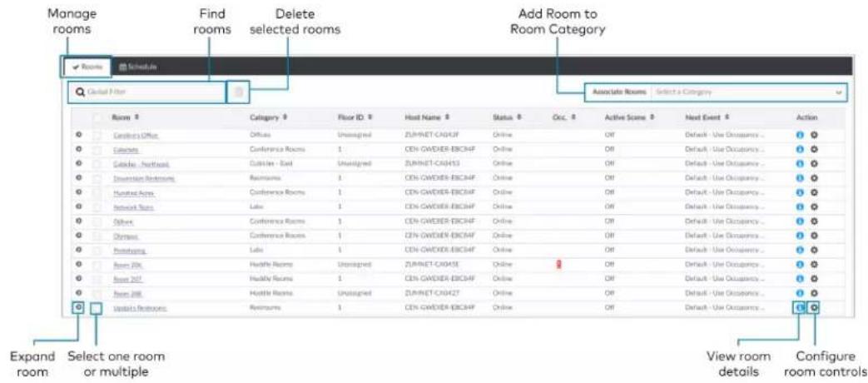This screenshot has width=868, height=383.
Task: View details for Olympus room
Action: tap(799, 236)
